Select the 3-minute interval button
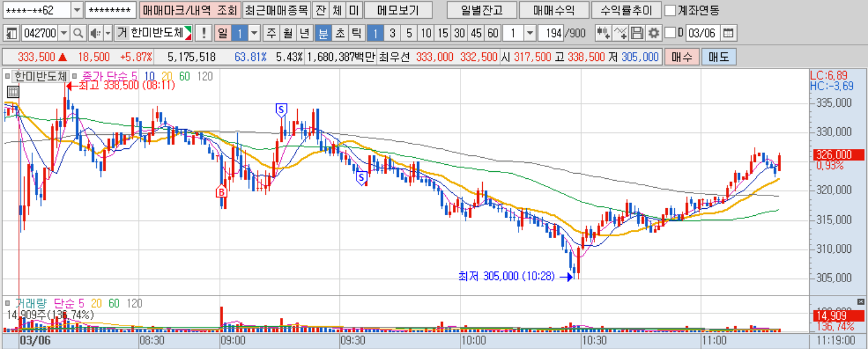This screenshot has width=868, height=349. [x=392, y=33]
